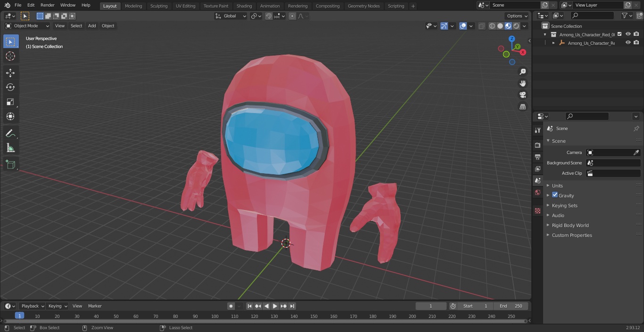The image size is (644, 332).
Task: Click the hand pan view icon
Action: point(522,83)
